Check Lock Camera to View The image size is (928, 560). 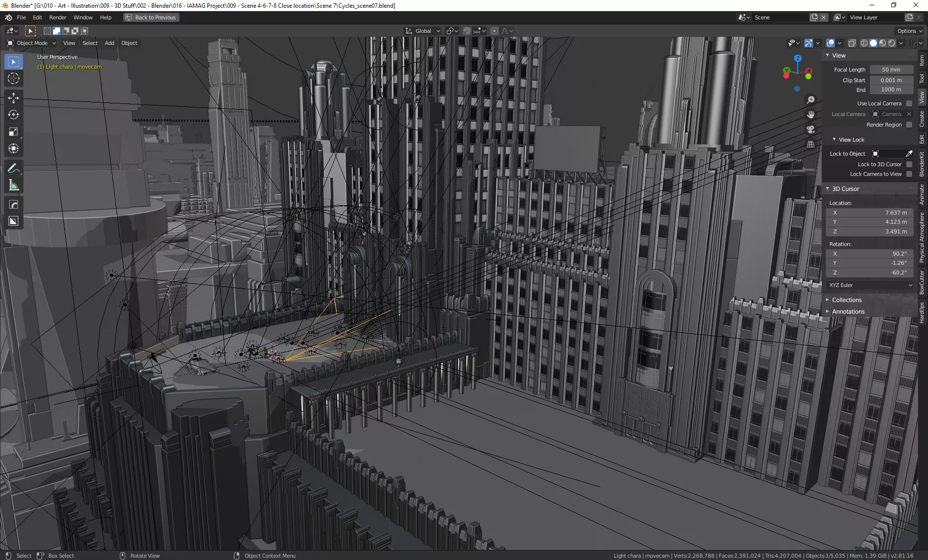[x=909, y=174]
